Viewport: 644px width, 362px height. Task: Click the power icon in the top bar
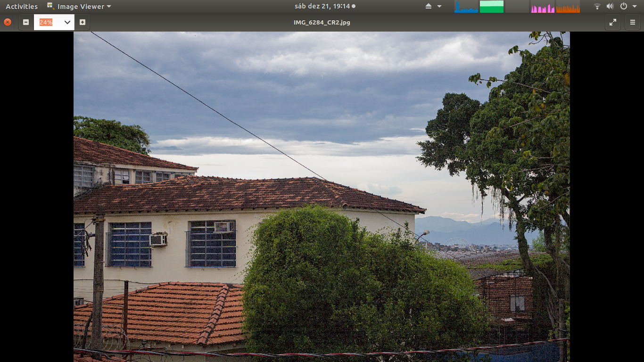point(623,7)
